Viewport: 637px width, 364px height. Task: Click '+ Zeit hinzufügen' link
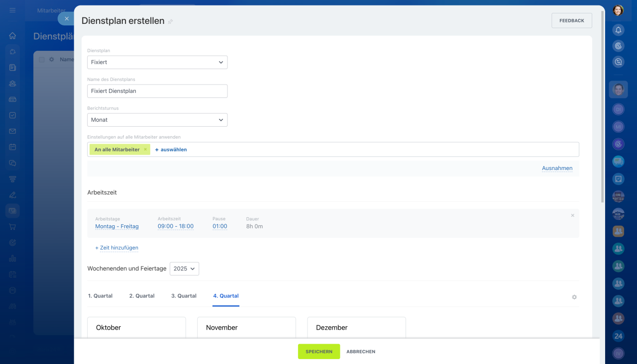point(117,248)
